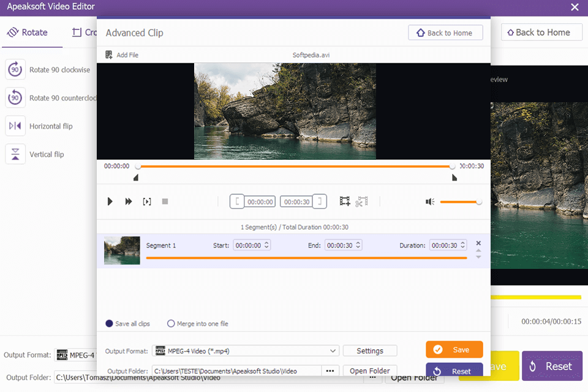Move Segment 1 up with arrow
The width and height of the screenshot is (588, 392).
478,250
